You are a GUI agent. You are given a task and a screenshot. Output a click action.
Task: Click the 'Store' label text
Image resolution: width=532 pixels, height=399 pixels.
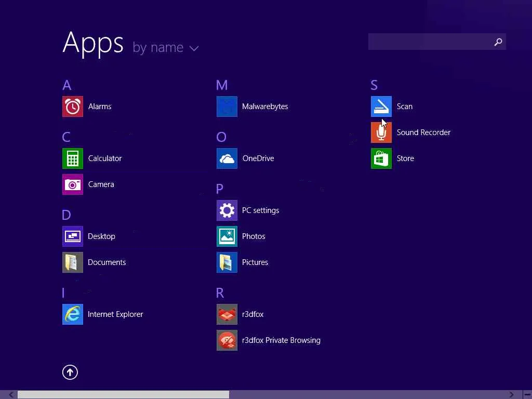[405, 158]
